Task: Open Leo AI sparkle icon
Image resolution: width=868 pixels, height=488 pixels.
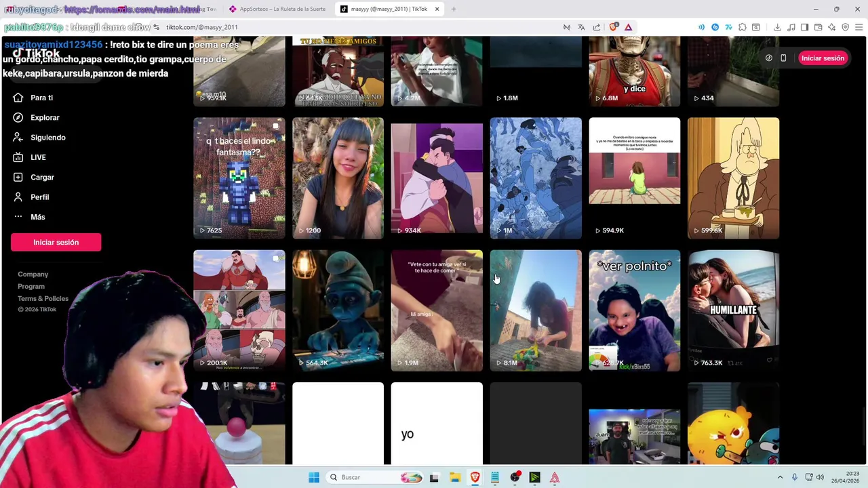Action: click(831, 27)
